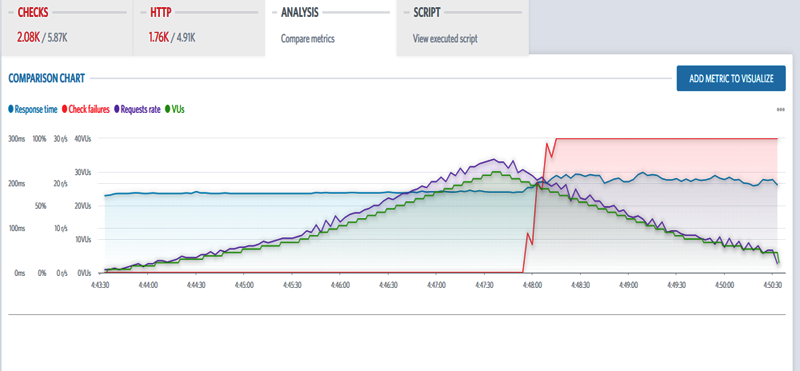Click the 4:49:30 time axis label
The height and width of the screenshot is (371, 800).
676,285
